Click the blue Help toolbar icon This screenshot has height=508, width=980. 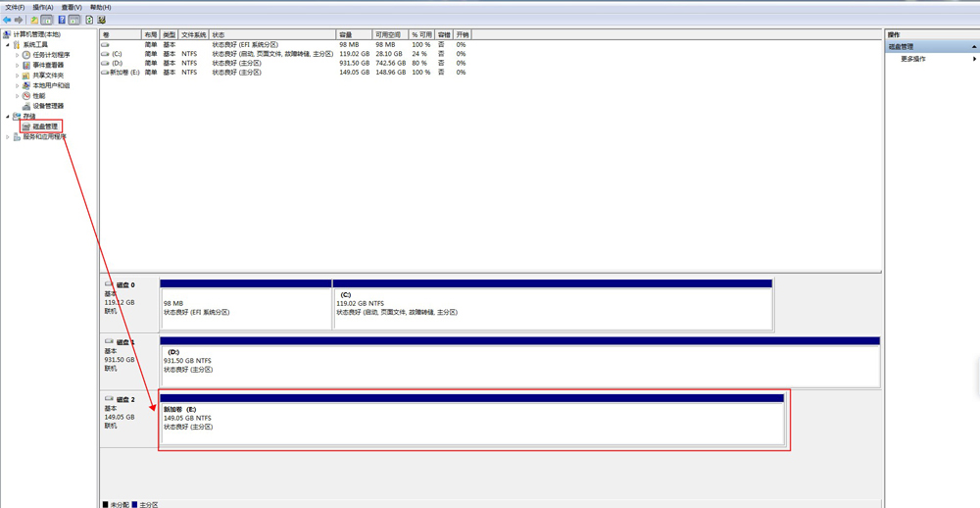tap(62, 20)
